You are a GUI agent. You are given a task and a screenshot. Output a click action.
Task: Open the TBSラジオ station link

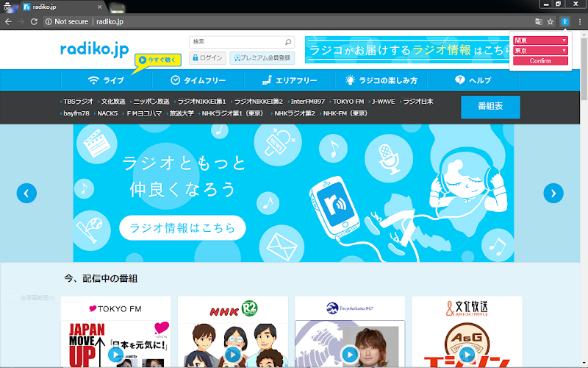click(x=78, y=102)
